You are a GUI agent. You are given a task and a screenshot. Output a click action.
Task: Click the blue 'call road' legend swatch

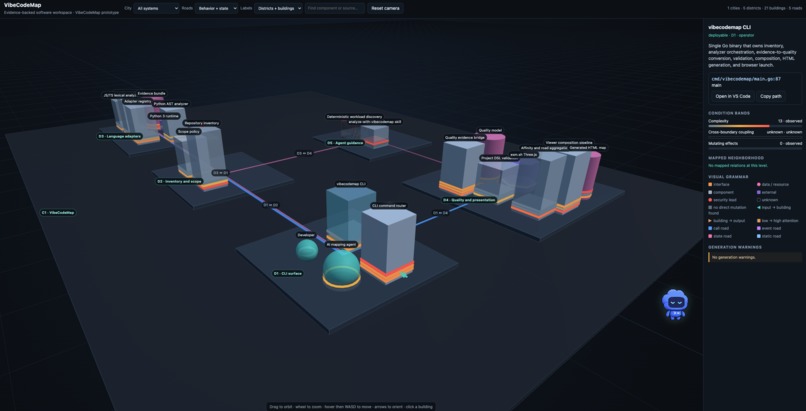[710, 228]
